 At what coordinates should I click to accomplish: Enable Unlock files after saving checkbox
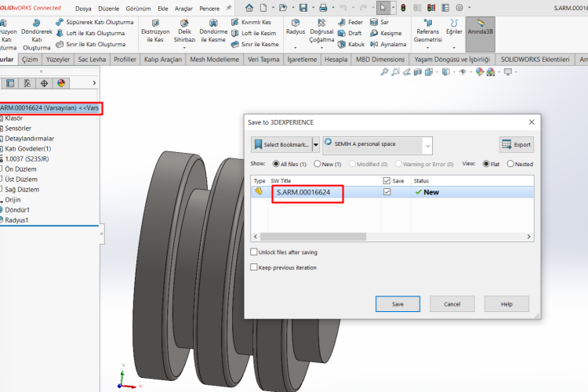click(x=253, y=252)
